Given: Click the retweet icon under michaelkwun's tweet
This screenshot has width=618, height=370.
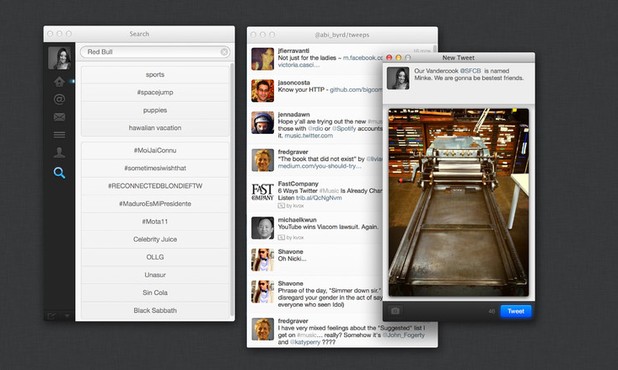Looking at the screenshot, I should point(281,237).
